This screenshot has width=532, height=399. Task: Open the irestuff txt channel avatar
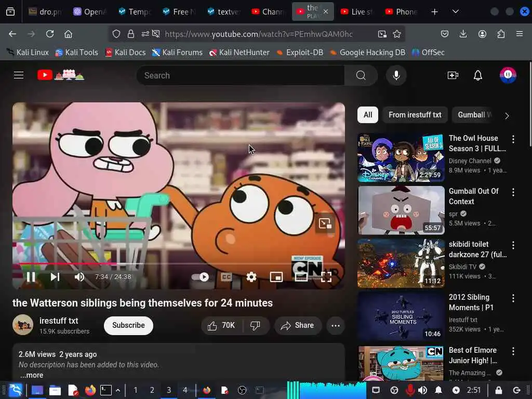[23, 325]
